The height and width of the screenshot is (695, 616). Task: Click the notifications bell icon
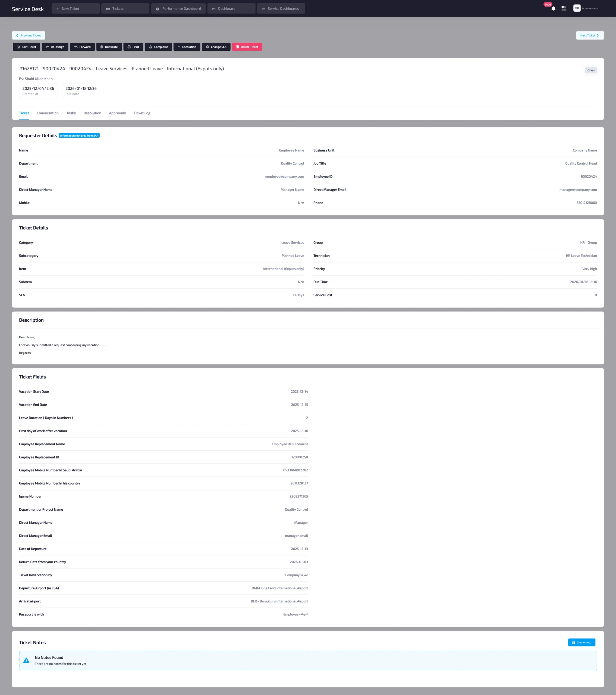[554, 9]
